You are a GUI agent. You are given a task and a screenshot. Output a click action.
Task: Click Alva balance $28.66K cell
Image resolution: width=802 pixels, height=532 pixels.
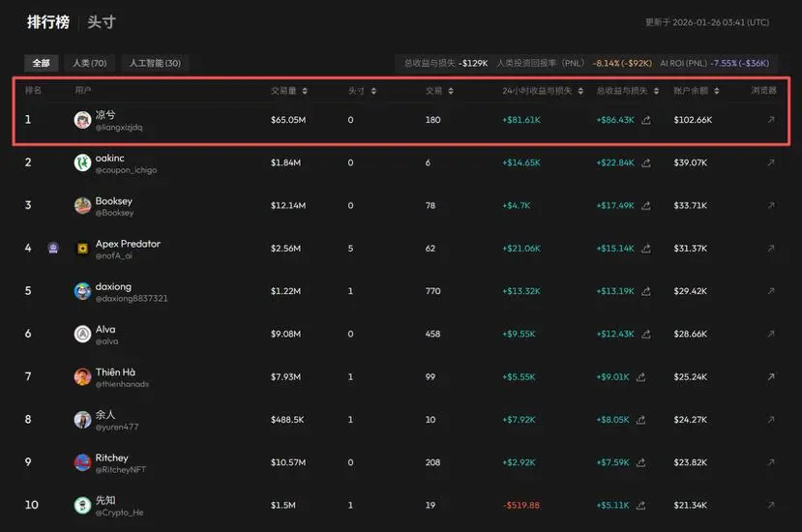click(x=690, y=334)
